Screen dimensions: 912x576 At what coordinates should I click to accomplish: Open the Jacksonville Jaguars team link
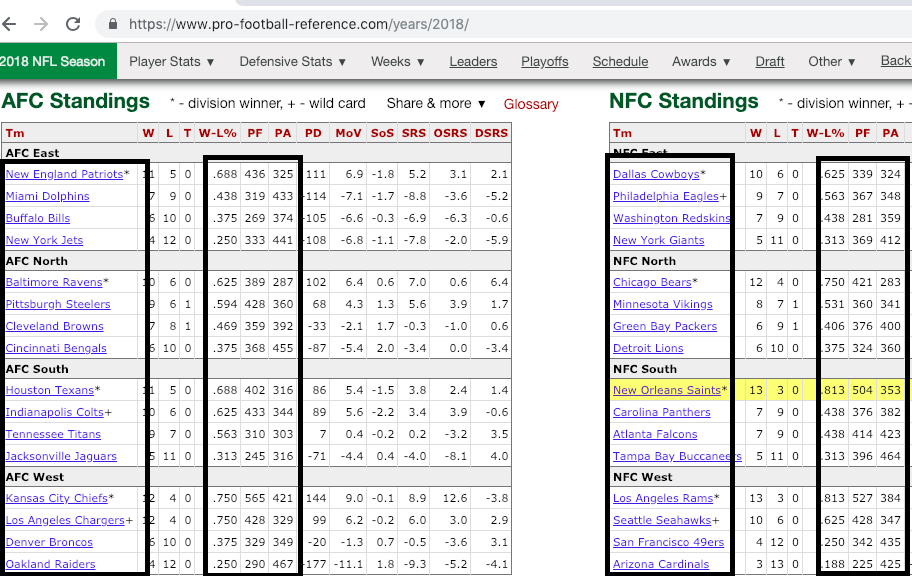point(61,457)
